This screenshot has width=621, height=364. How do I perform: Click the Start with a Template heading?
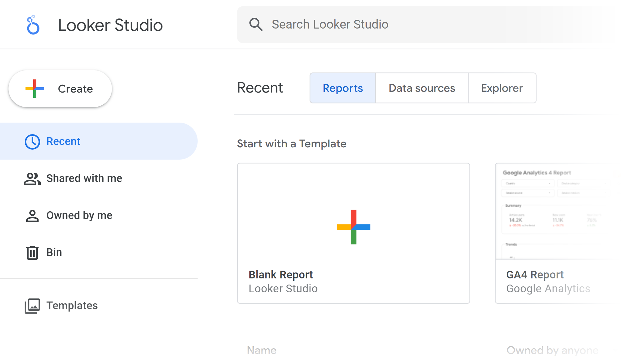(292, 143)
